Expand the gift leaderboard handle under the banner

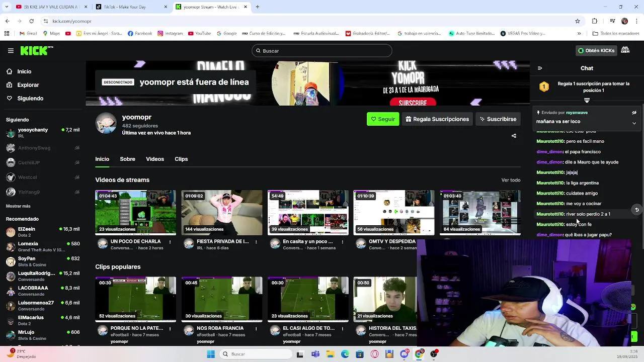587,101
